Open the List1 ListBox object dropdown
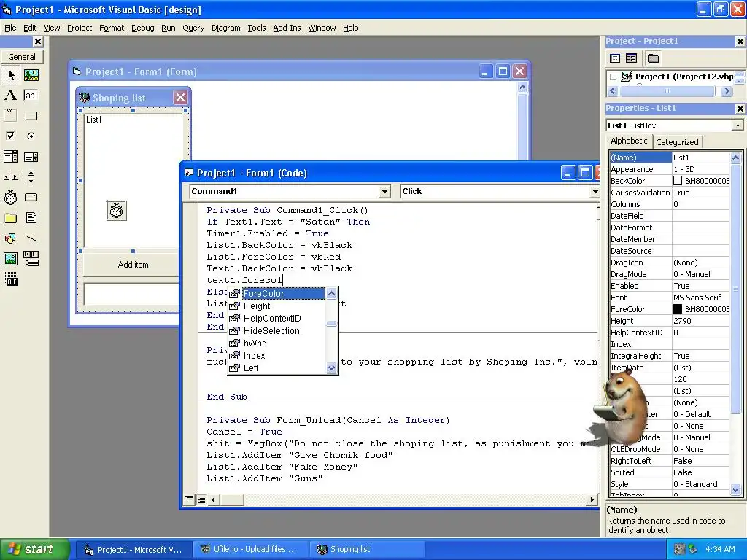The height and width of the screenshot is (560, 747). (738, 125)
